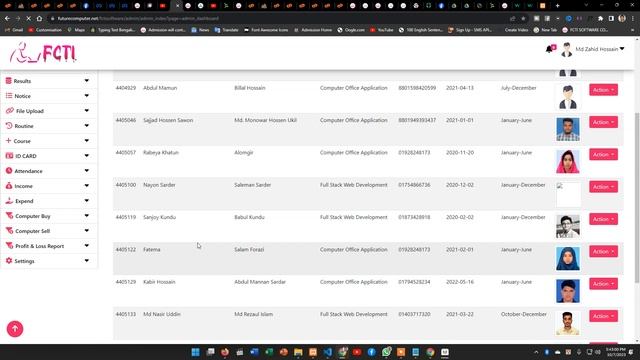Screen dimensions: 640x360
Task: Open Action dropdown for Fatema
Action: point(603,251)
